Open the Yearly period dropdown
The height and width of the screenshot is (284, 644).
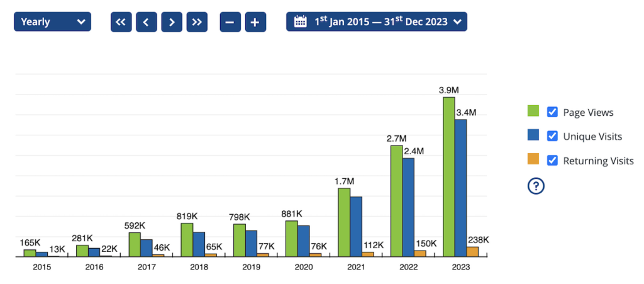pos(52,22)
